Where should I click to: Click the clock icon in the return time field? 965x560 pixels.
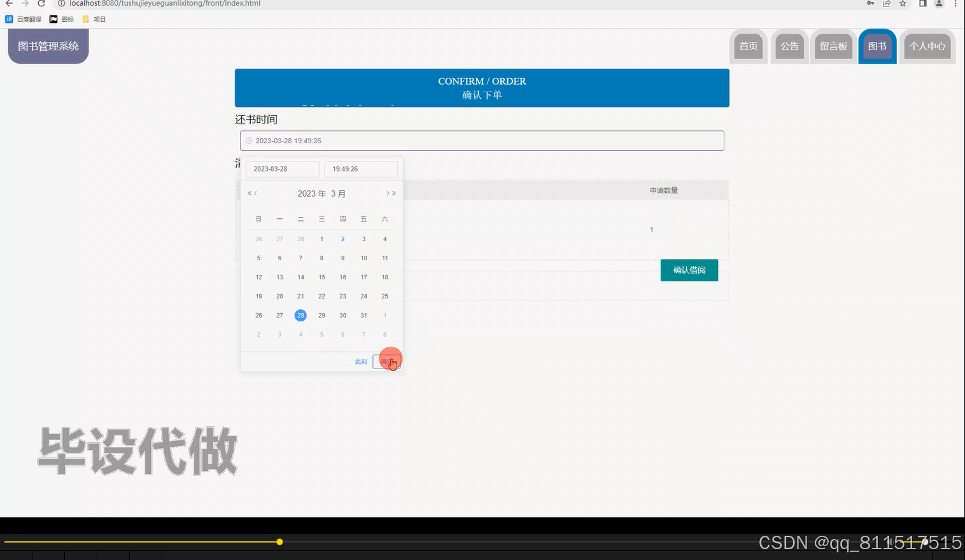tap(249, 141)
